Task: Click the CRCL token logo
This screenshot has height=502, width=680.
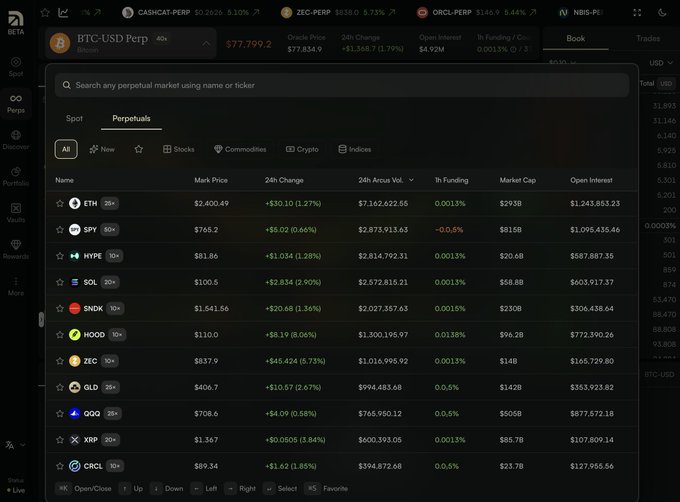Action: coord(75,466)
